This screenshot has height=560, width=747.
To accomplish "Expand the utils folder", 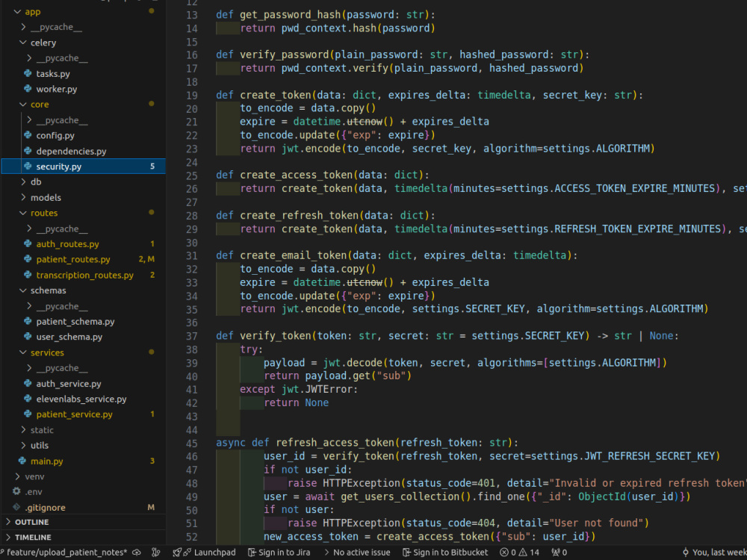I will 23,445.
